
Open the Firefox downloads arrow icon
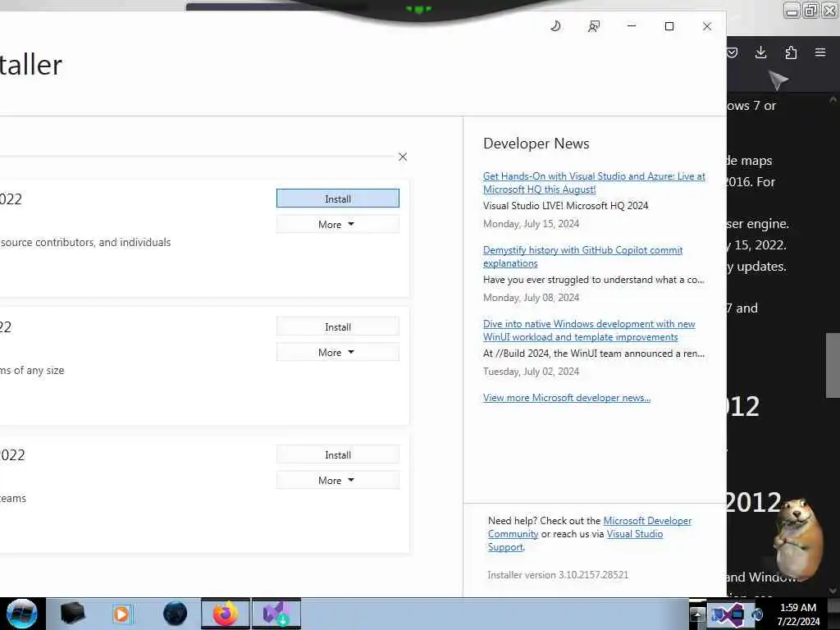click(x=760, y=52)
